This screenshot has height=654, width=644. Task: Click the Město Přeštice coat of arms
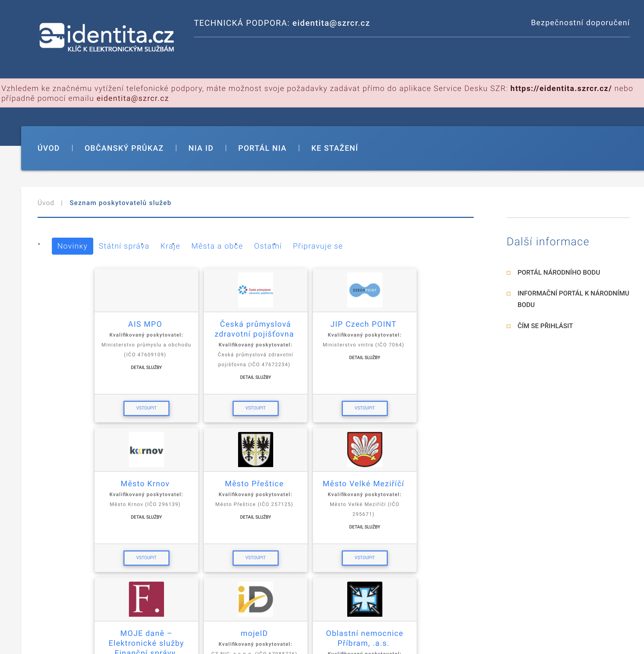(x=255, y=450)
